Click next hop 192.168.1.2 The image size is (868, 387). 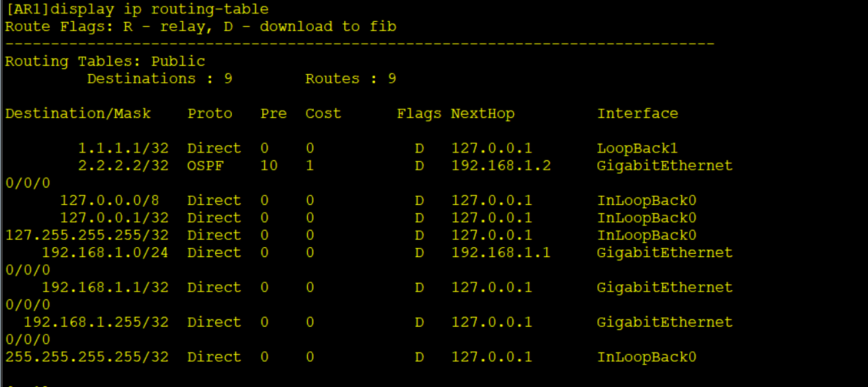[501, 165]
